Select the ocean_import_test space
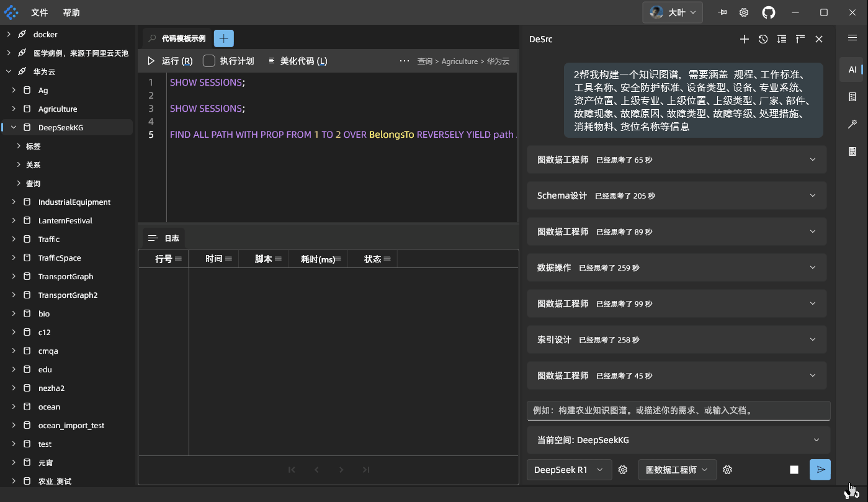 (x=71, y=425)
